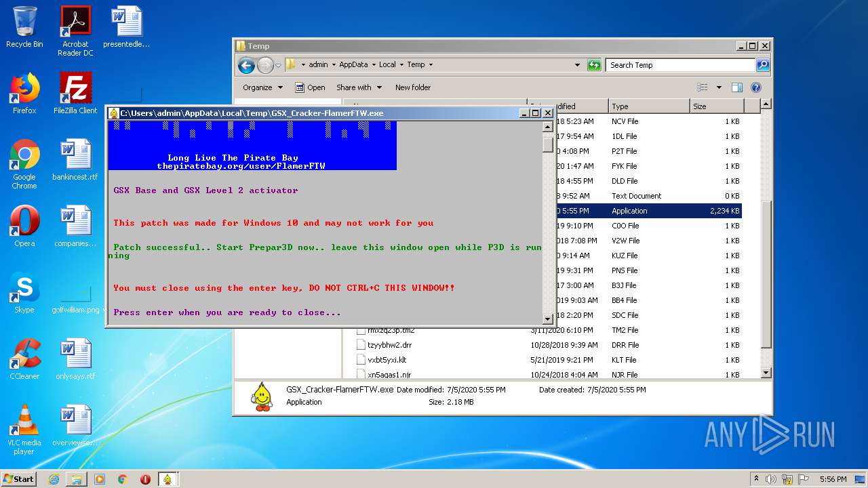
Task: Launch Skype from the desktop
Action: pyautogui.click(x=24, y=293)
